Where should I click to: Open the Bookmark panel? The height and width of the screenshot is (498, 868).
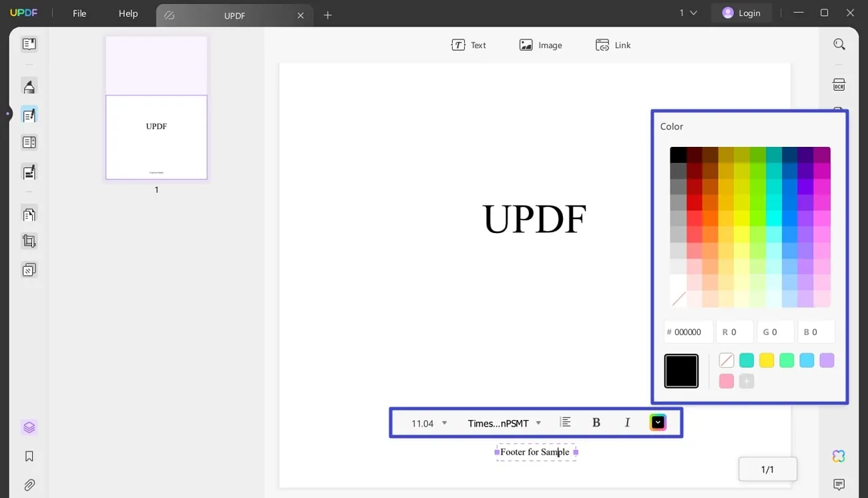pyautogui.click(x=29, y=457)
